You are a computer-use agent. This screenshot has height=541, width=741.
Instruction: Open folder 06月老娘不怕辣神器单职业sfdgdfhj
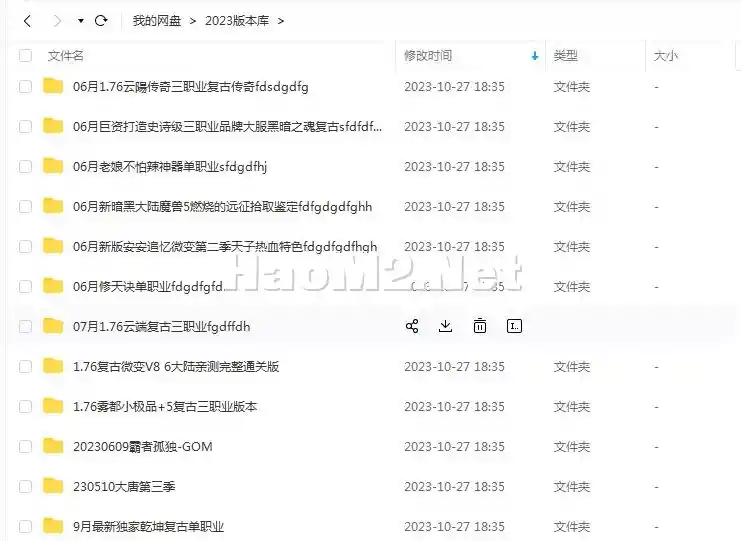coord(170,167)
